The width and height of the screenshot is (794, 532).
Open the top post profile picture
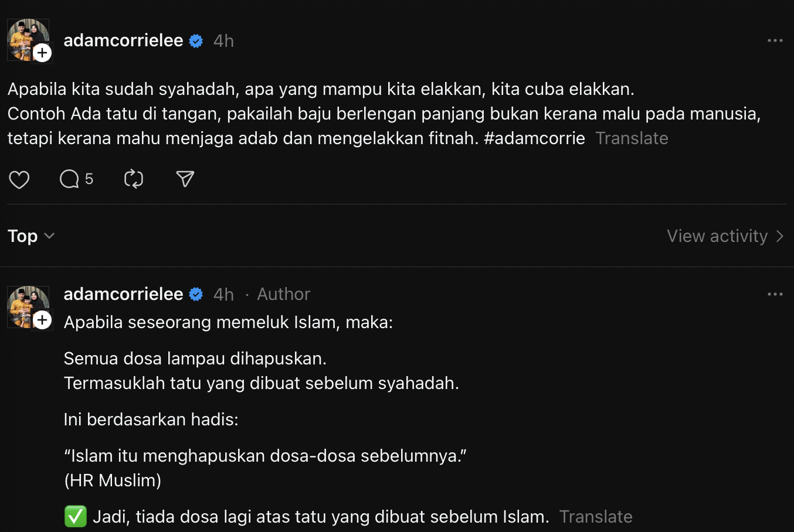pos(28,40)
